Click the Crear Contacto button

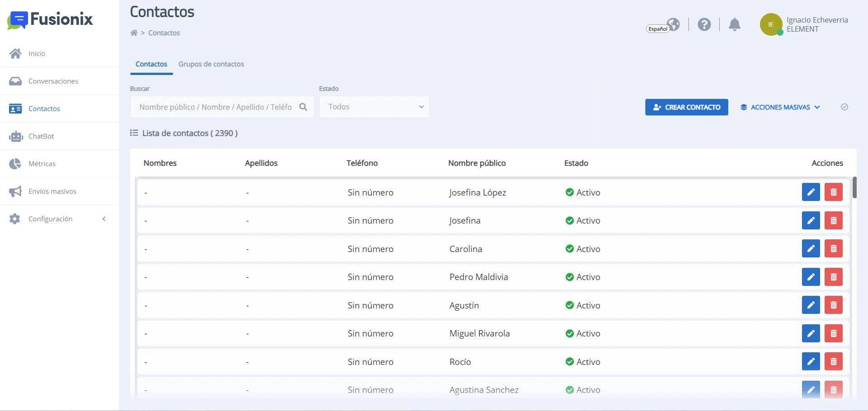click(x=686, y=107)
